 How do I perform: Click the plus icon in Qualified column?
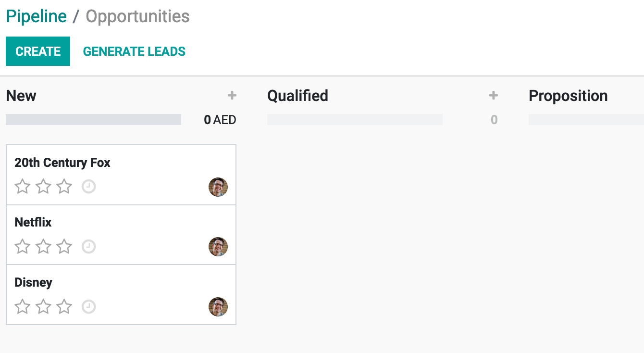(x=494, y=96)
